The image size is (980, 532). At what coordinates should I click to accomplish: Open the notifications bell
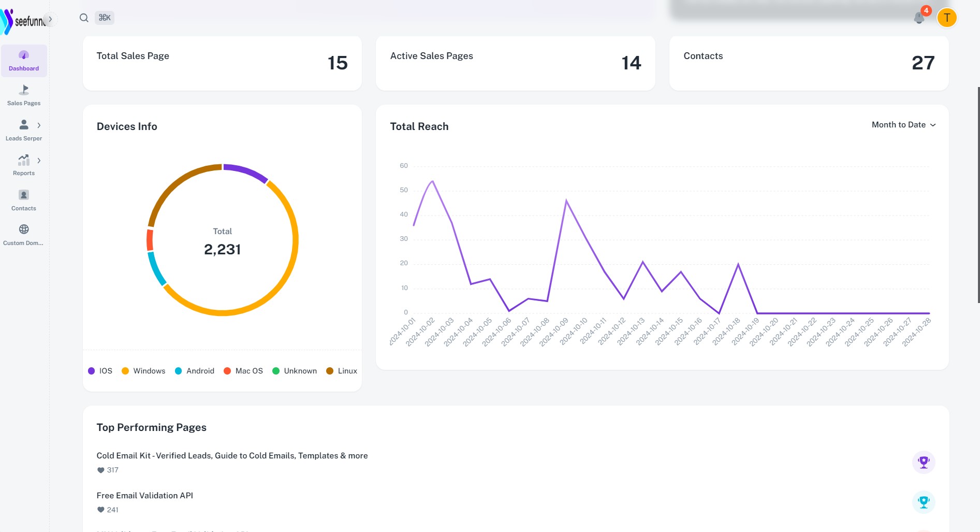click(x=919, y=18)
